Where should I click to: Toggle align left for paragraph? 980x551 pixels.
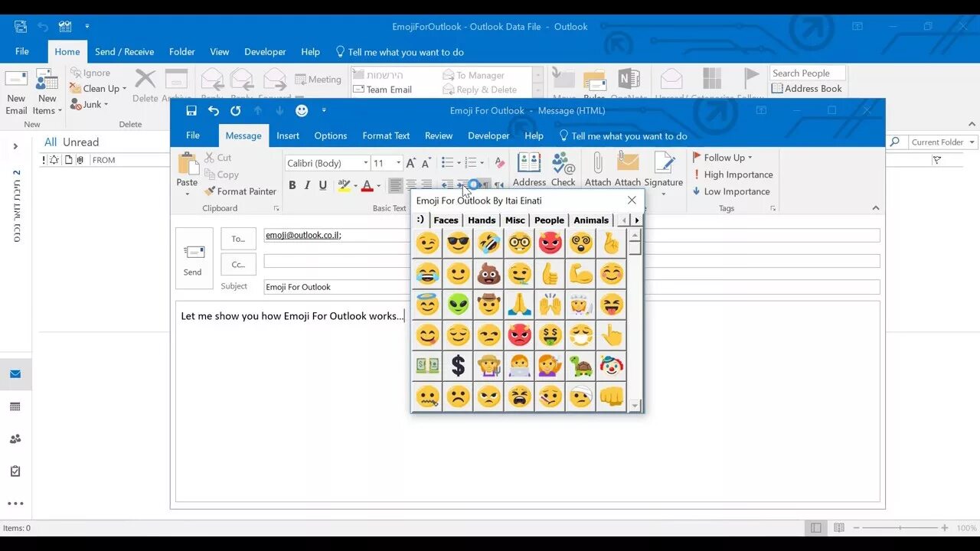click(396, 185)
